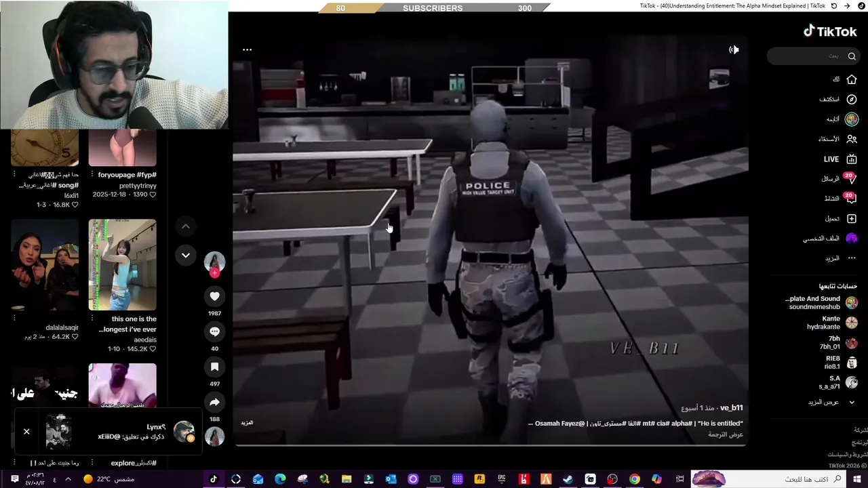Open File Explorer folder icon in taskbar

[347, 479]
